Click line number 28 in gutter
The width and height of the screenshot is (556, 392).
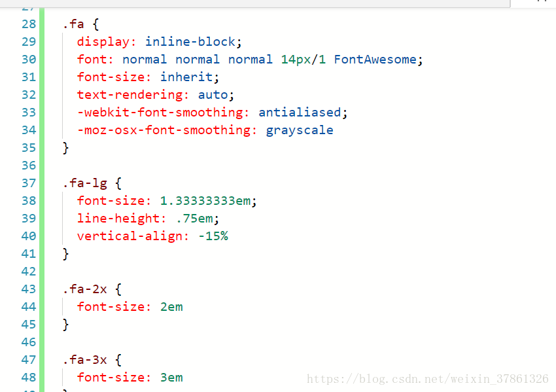coord(29,24)
